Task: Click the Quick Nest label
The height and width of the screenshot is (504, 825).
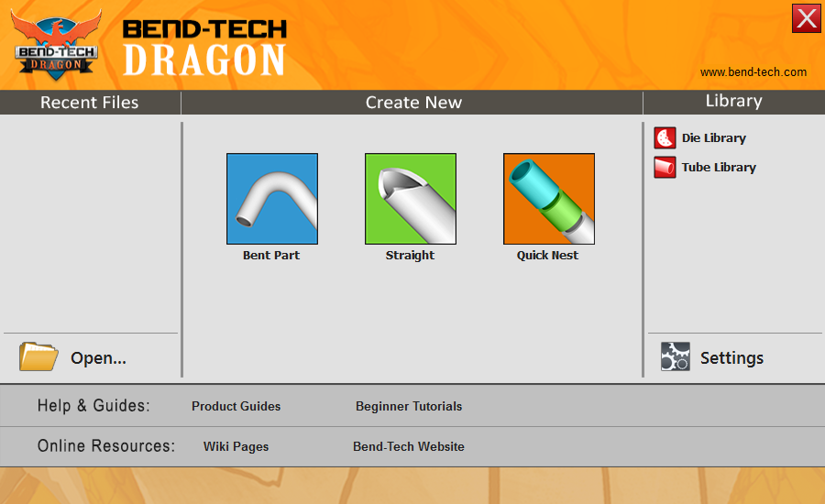Action: [x=547, y=255]
